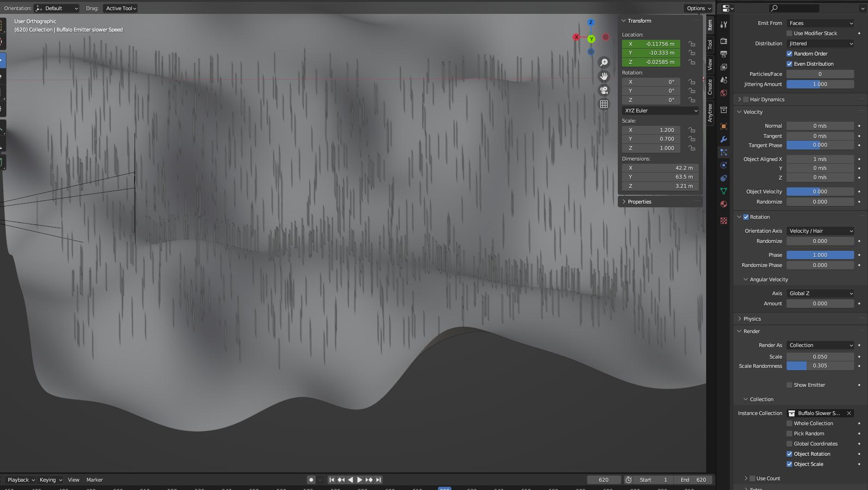Image resolution: width=868 pixels, height=490 pixels.
Task: Open the Playback menu
Action: 21,480
